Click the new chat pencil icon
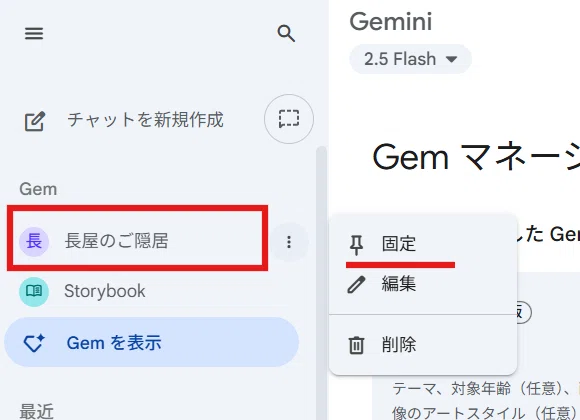The width and height of the screenshot is (580, 420). 35,121
